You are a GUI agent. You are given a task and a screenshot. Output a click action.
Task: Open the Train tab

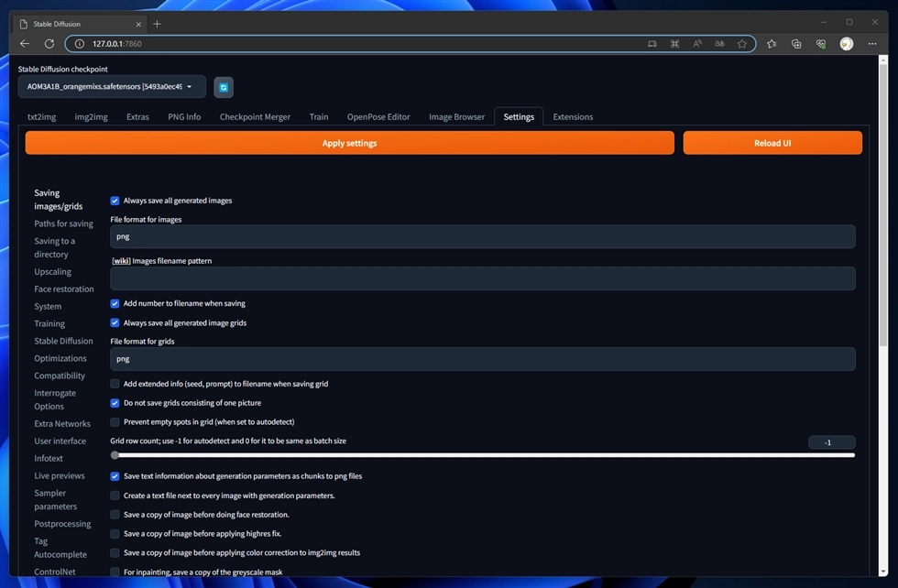click(x=319, y=117)
